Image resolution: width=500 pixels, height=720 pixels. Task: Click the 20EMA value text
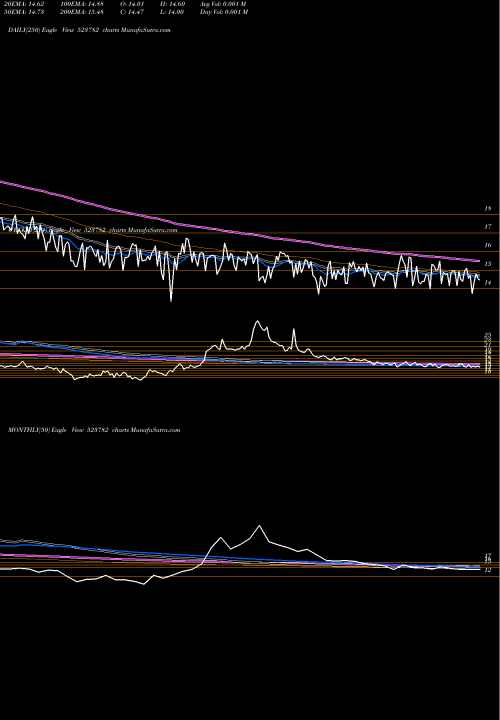click(x=23, y=4)
